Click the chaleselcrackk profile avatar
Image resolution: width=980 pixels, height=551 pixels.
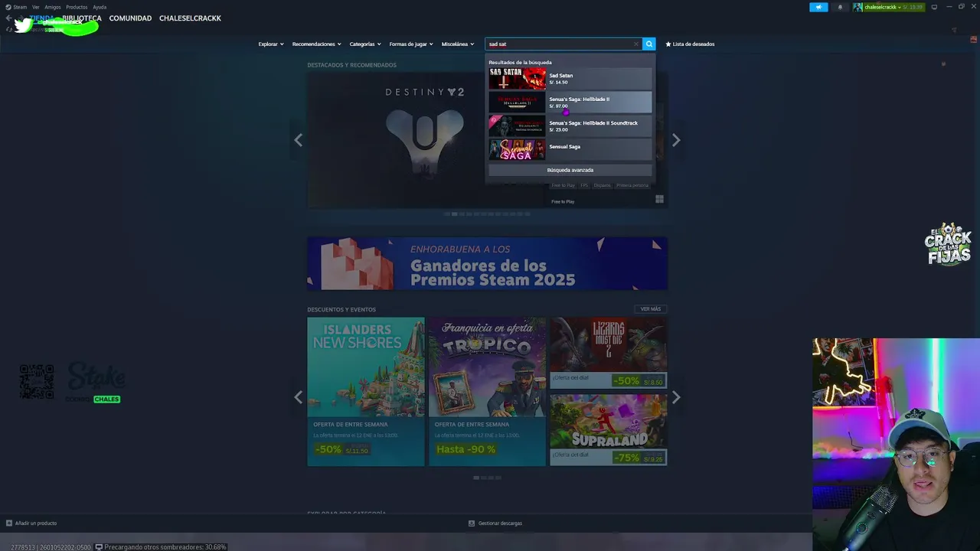(858, 7)
